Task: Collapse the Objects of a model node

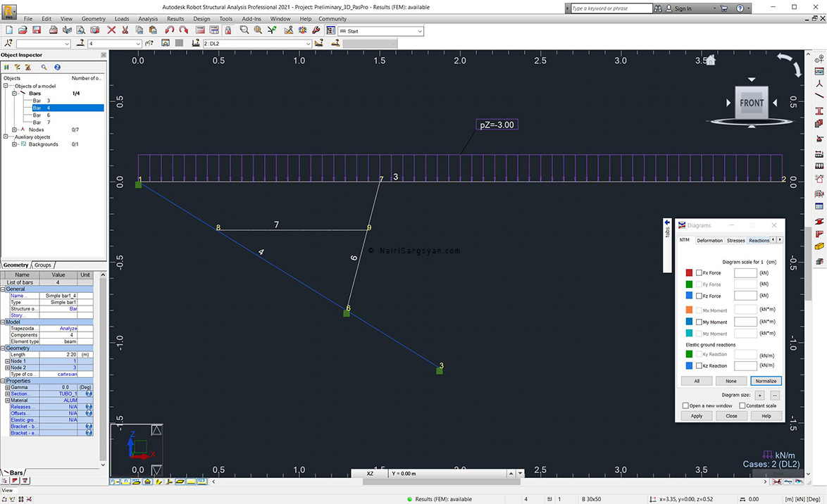Action: coord(6,86)
